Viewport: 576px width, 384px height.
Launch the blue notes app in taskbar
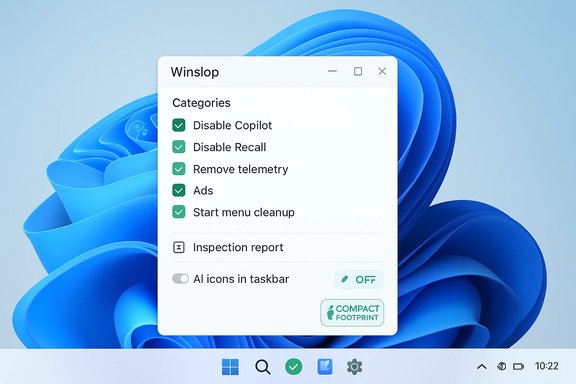click(325, 367)
